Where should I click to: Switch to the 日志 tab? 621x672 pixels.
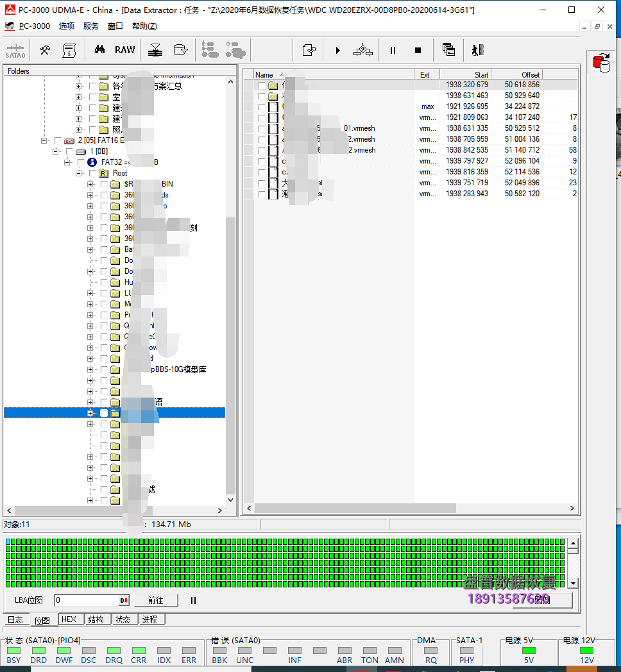coord(15,619)
